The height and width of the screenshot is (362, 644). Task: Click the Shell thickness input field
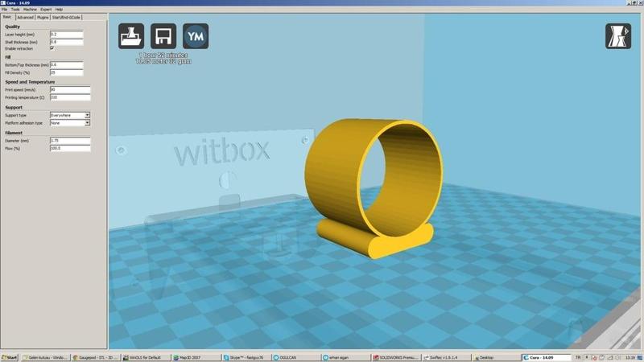[x=67, y=42]
